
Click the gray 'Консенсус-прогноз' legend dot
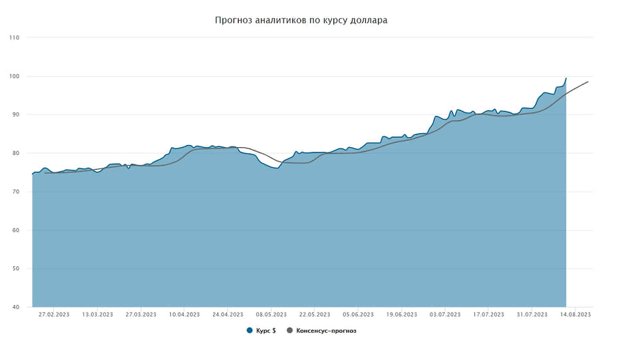point(289,330)
